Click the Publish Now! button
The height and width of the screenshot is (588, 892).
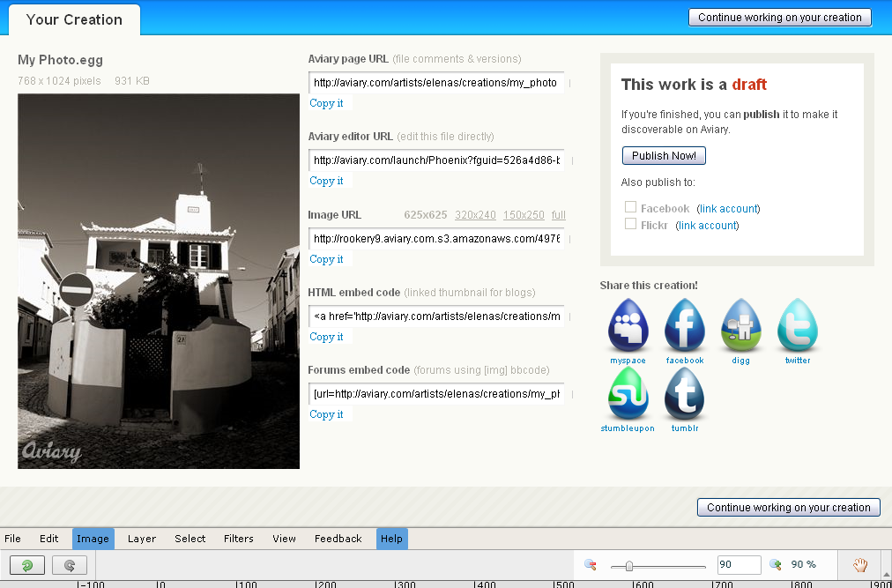tap(664, 155)
